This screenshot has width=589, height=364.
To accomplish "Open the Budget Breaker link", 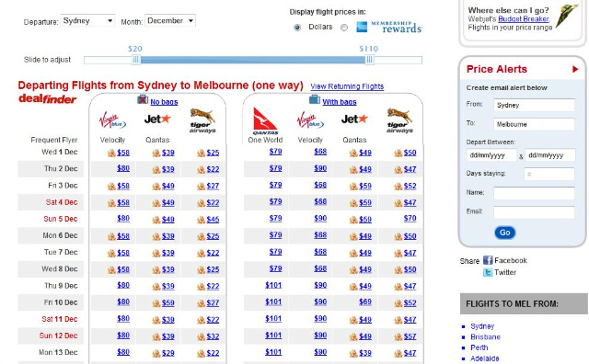I will pos(524,18).
